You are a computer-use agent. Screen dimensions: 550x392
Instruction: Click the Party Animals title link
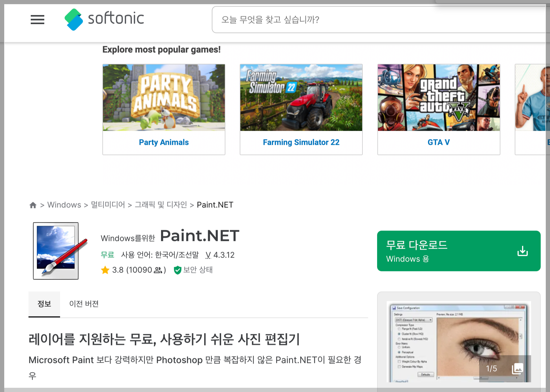(x=164, y=142)
